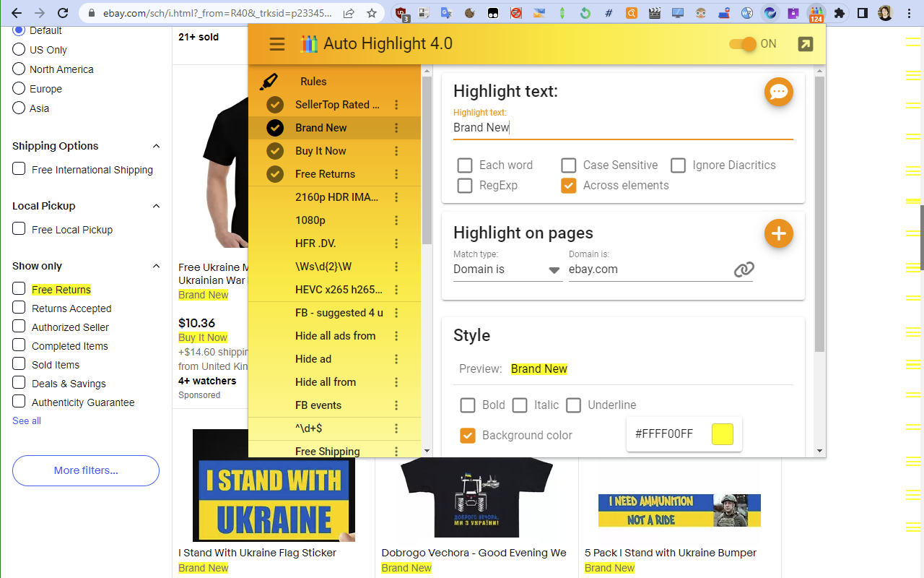Select the Europe radio button
The width and height of the screenshot is (924, 578).
pos(17,88)
